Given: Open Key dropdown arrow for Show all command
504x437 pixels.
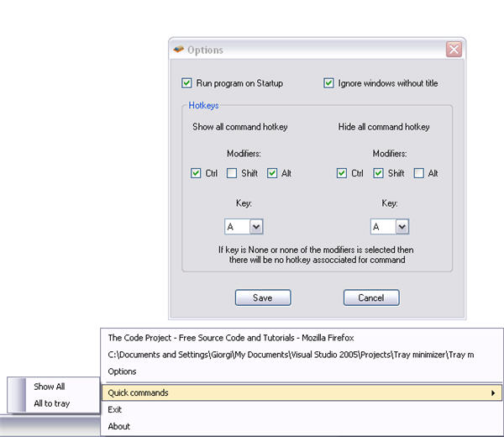Looking at the screenshot, I should [x=256, y=227].
